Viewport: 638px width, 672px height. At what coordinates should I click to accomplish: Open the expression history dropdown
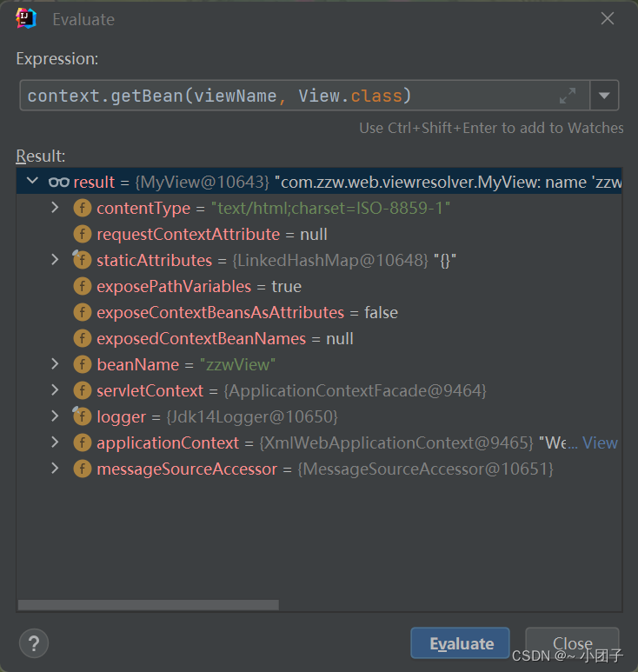click(x=604, y=96)
